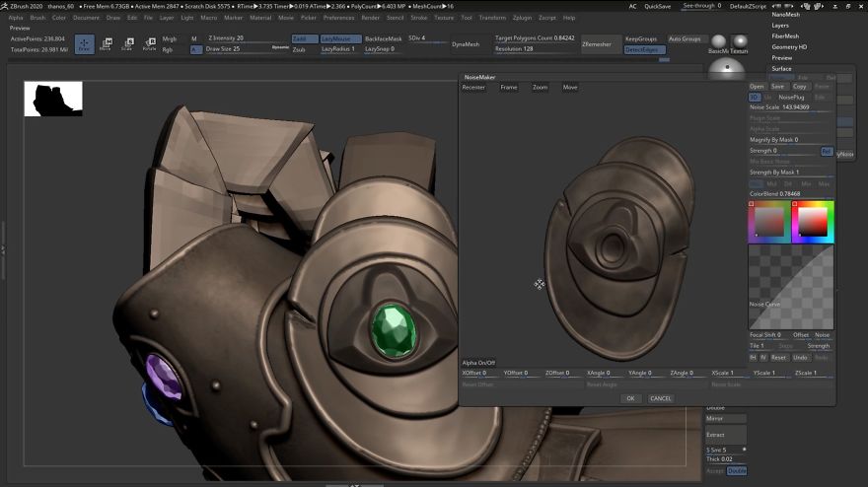
Task: Adjust the Draw Size slider
Action: tap(238, 49)
